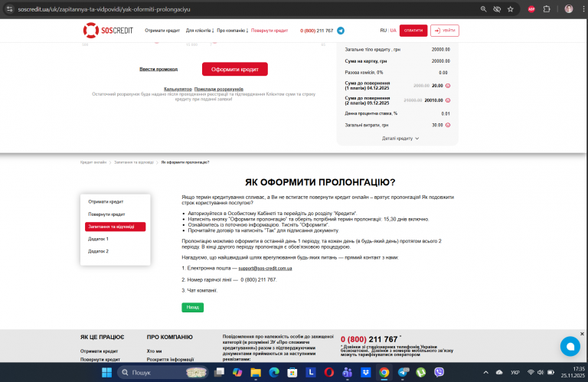Screen dimensions: 588x382
Task: Expand the Про компанію dropdown menu
Action: point(232,31)
